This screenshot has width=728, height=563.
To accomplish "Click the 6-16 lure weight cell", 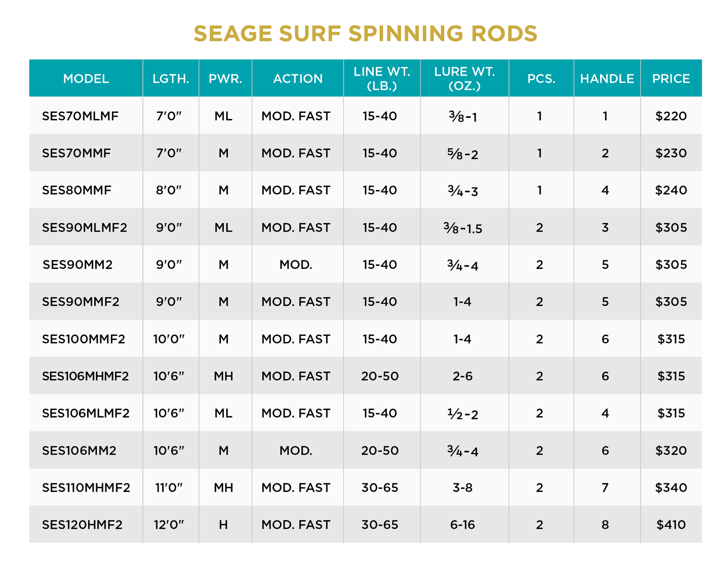I will click(x=462, y=525).
